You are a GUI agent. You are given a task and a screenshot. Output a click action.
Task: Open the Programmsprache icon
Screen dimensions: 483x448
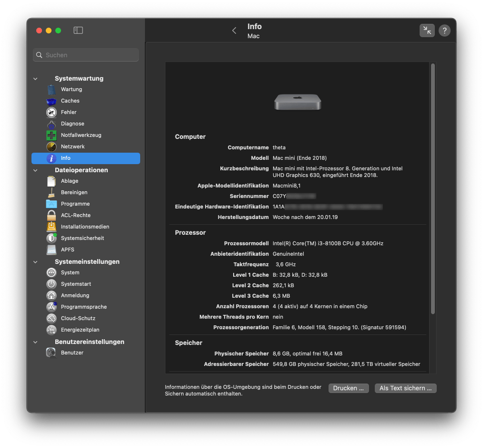click(51, 307)
